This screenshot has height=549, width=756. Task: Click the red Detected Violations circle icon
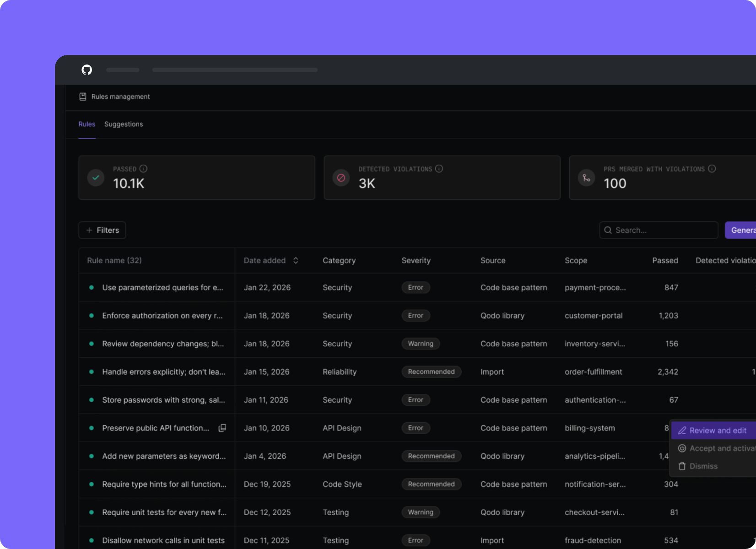point(341,178)
